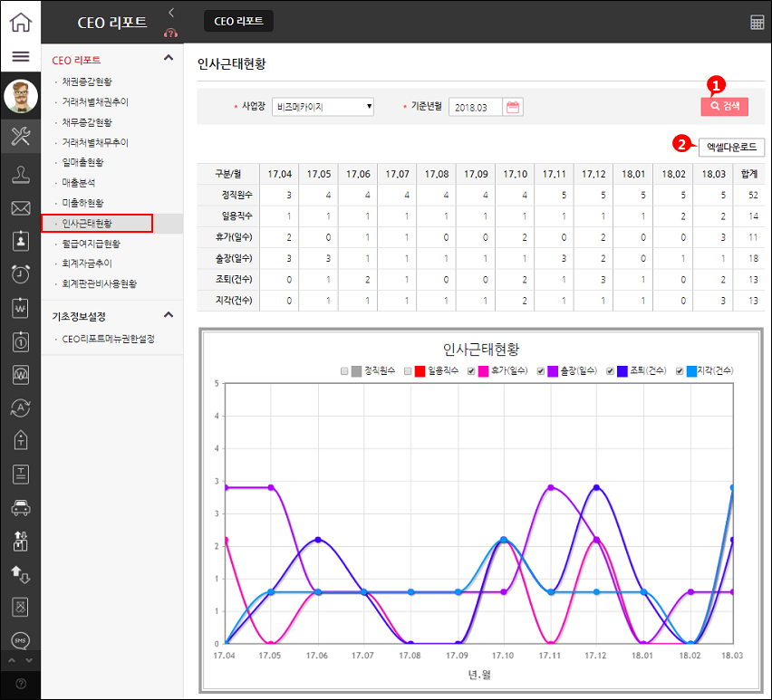The width and height of the screenshot is (772, 700).
Task: Open the 회계자금추이 menu item
Action: click(87, 264)
